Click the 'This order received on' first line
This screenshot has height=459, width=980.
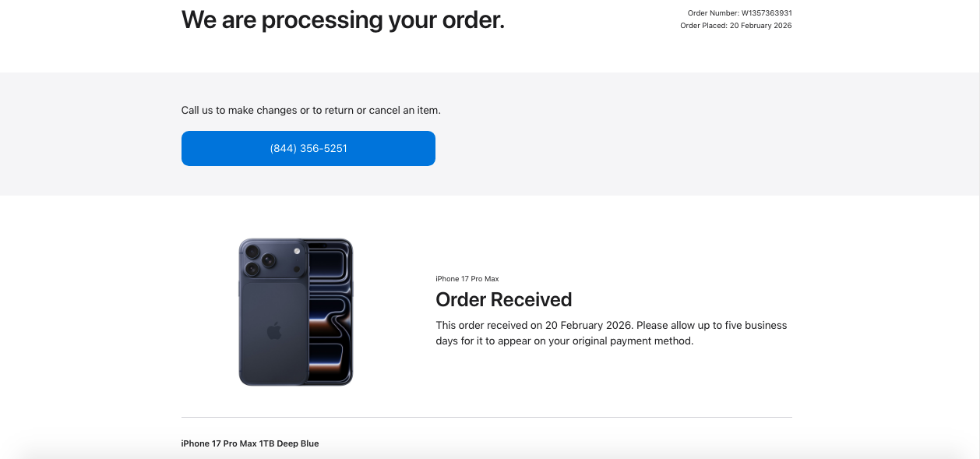pyautogui.click(x=611, y=325)
